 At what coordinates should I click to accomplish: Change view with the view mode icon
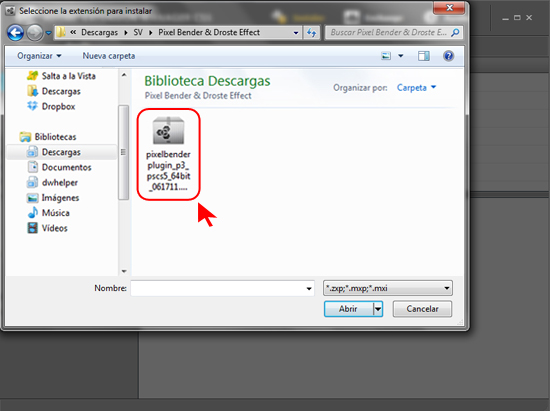point(386,56)
